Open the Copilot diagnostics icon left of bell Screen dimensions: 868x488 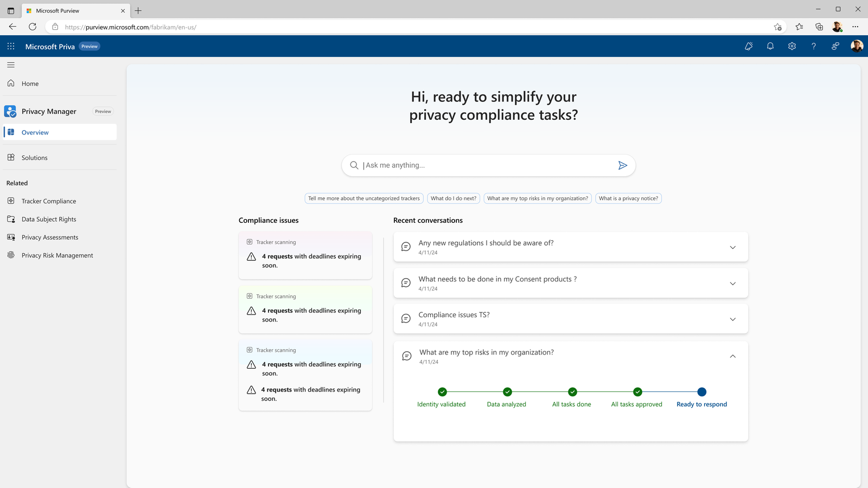(x=749, y=46)
